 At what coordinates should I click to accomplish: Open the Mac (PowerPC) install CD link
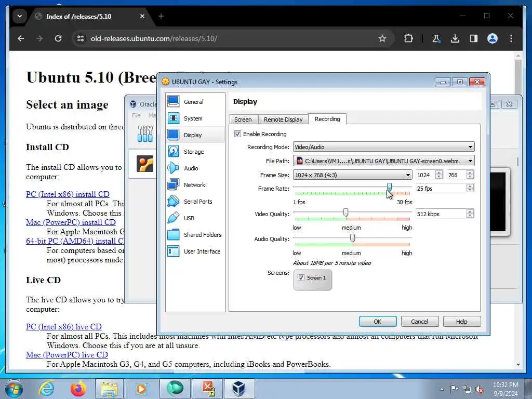pyautogui.click(x=71, y=222)
